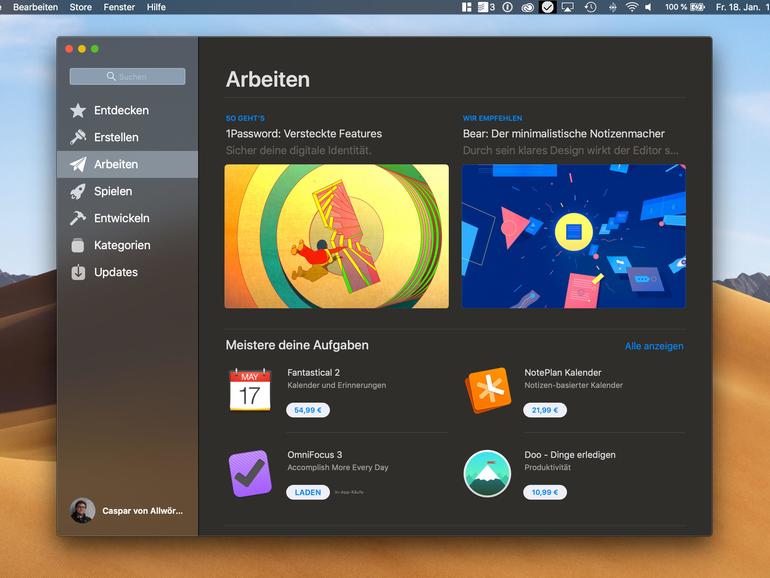The image size is (770, 578).
Task: Open the Hilfe menu
Action: [x=156, y=7]
